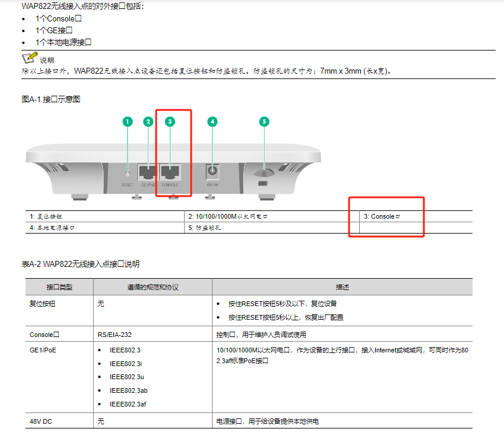Click green callout circle number 1

point(128,122)
